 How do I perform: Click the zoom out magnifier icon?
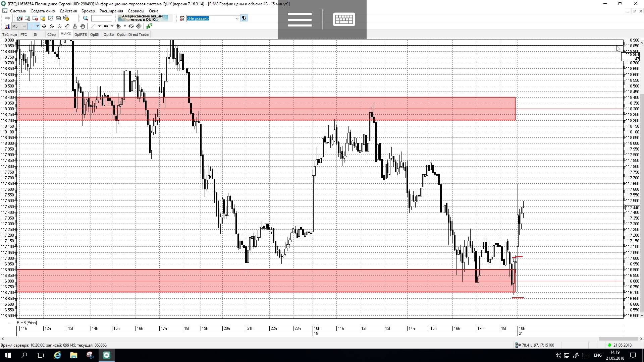pos(59,26)
